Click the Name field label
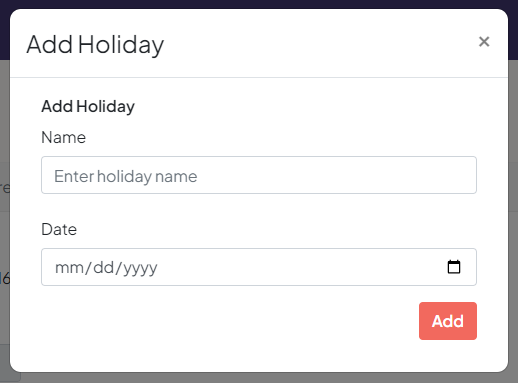This screenshot has width=518, height=383. click(64, 137)
